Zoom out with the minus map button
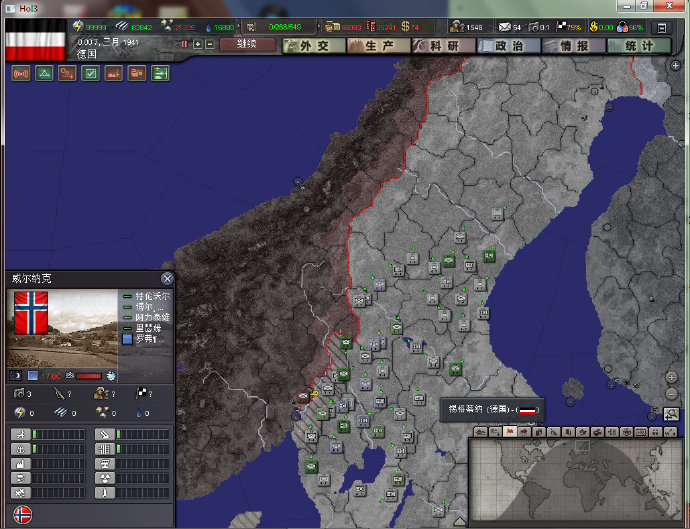Image resolution: width=690 pixels, height=529 pixels. tap(672, 393)
